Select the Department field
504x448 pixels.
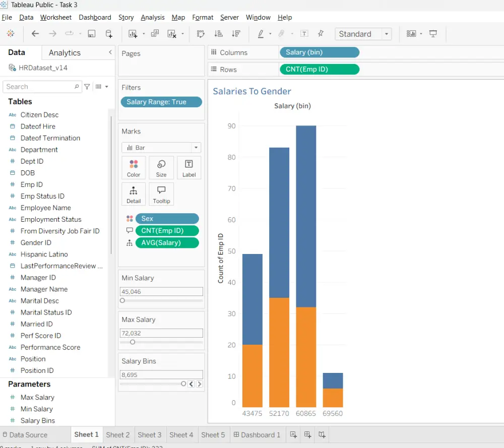39,150
